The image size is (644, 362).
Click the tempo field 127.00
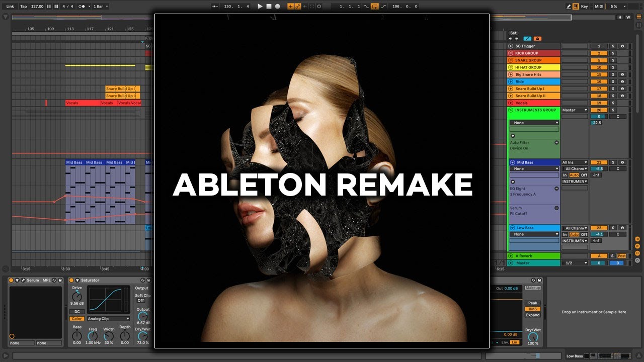[37, 7]
